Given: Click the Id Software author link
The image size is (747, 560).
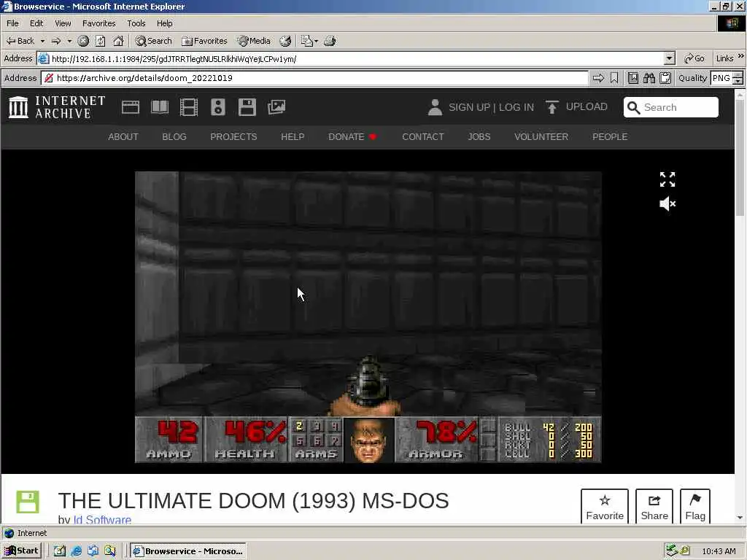Looking at the screenshot, I should pyautogui.click(x=102, y=519).
